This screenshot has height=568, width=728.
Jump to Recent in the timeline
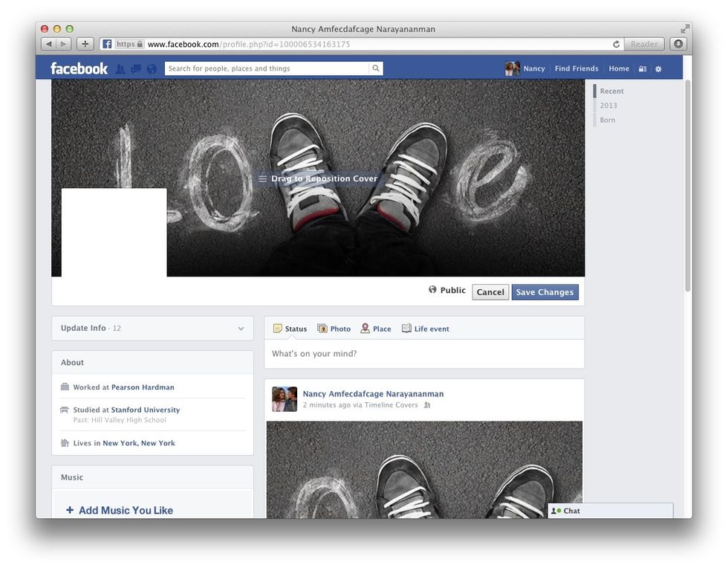tap(611, 91)
